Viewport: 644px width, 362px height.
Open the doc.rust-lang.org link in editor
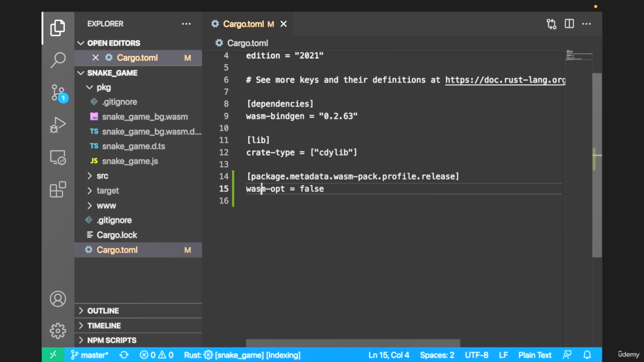pyautogui.click(x=505, y=80)
